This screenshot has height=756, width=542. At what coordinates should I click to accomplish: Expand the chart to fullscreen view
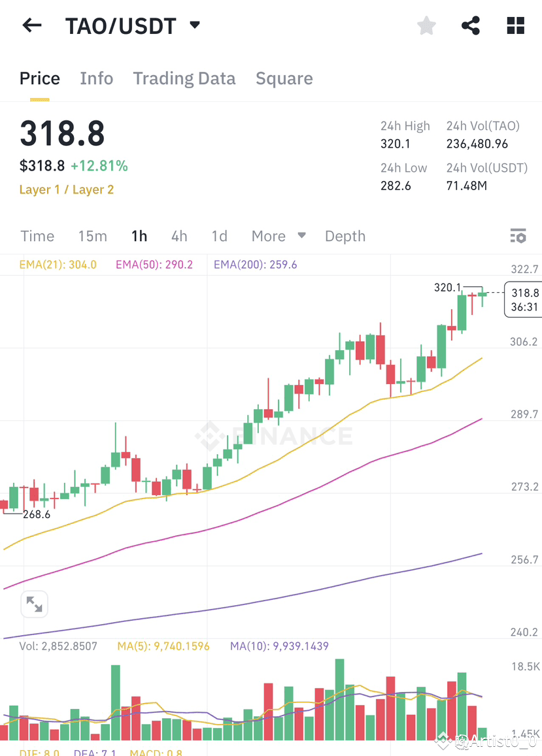[34, 604]
